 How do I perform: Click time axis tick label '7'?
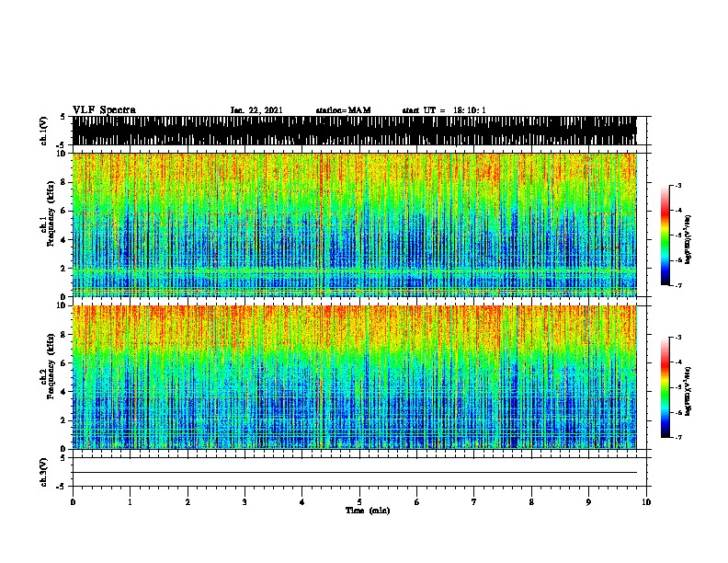[474, 502]
